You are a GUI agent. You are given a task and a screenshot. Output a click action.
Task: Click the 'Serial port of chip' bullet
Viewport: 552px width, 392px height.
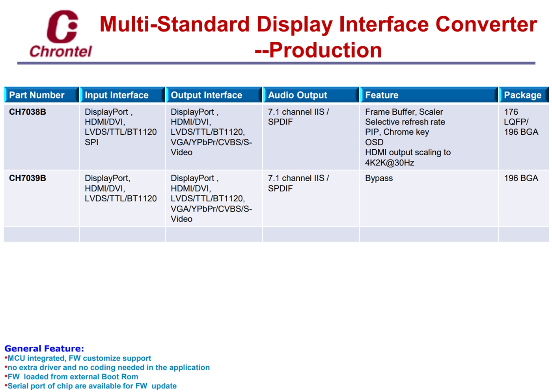[91, 386]
